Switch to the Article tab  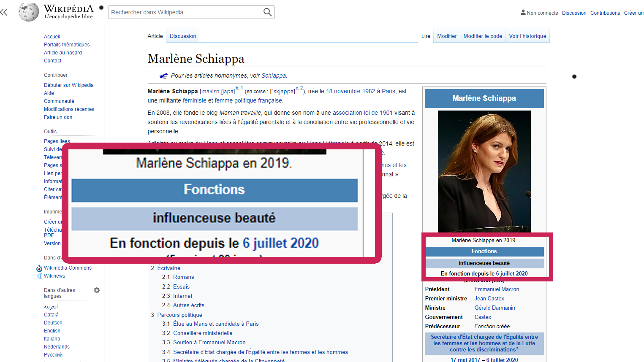(155, 36)
